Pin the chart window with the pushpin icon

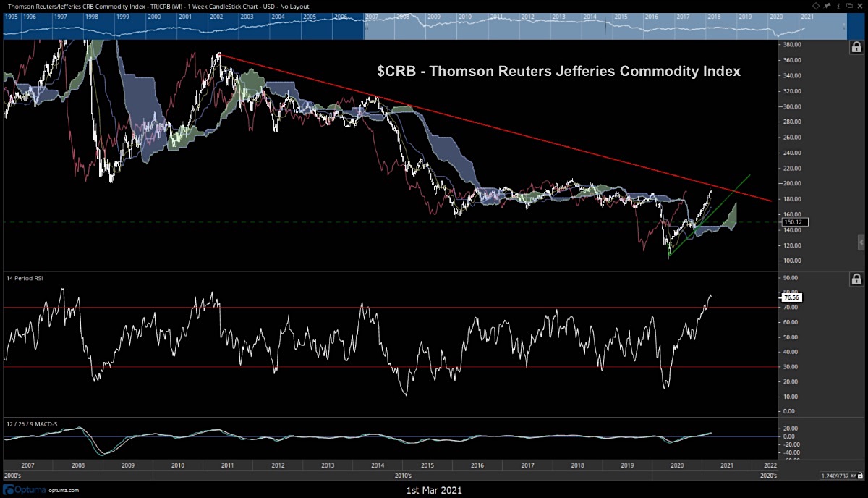pyautogui.click(x=827, y=6)
